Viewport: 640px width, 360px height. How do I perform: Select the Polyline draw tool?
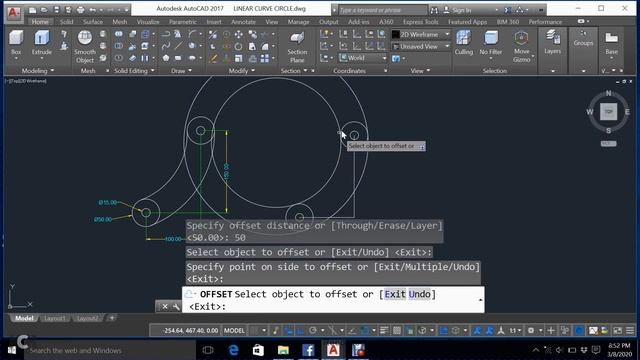pos(166,34)
